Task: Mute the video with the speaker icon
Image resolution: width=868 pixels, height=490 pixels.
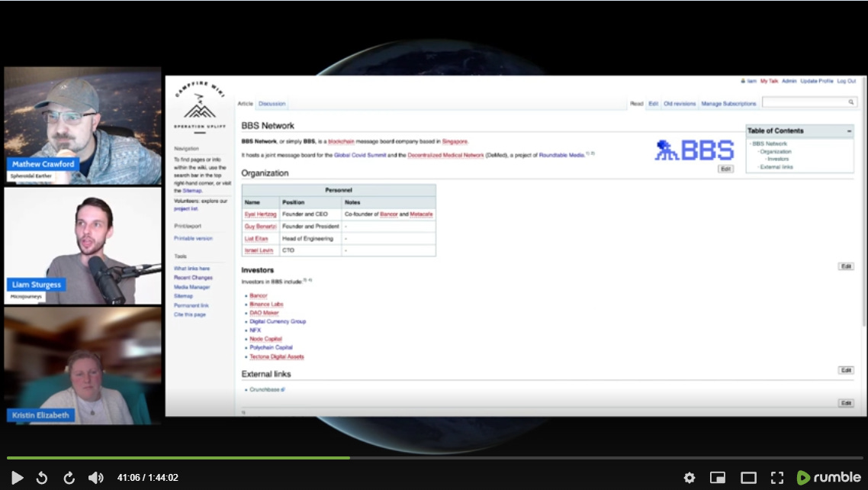Action: (96, 477)
